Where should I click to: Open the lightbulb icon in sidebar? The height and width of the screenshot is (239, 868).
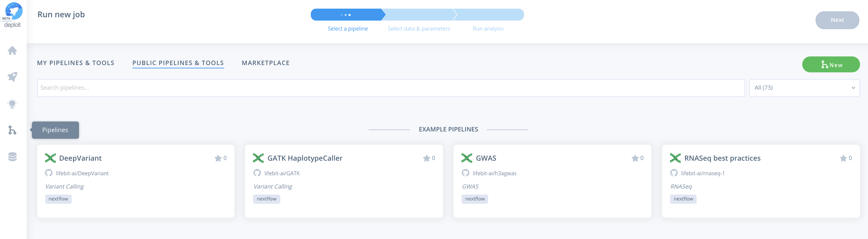tap(13, 104)
